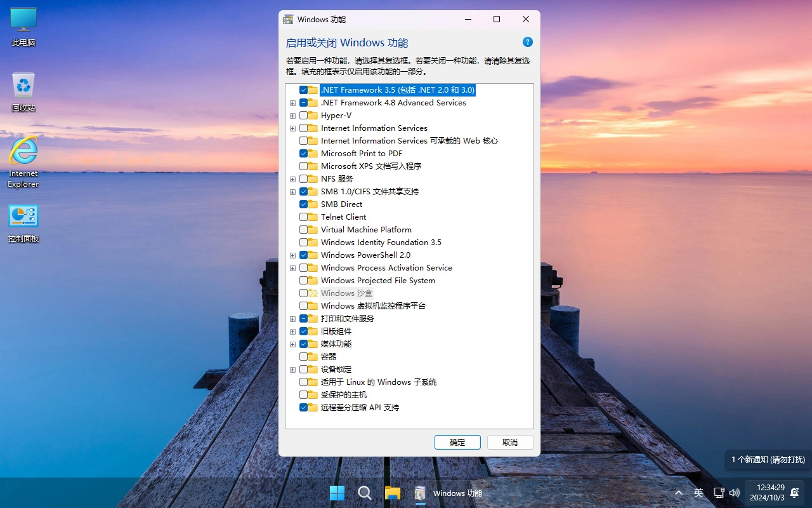The height and width of the screenshot is (508, 812).
Task: Confirm changes with the 确定 button
Action: click(x=457, y=442)
